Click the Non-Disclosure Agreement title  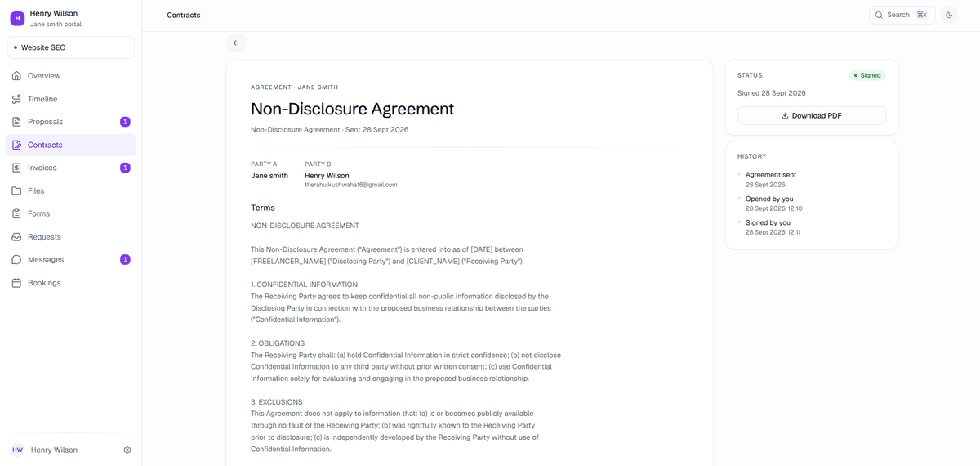tap(352, 109)
